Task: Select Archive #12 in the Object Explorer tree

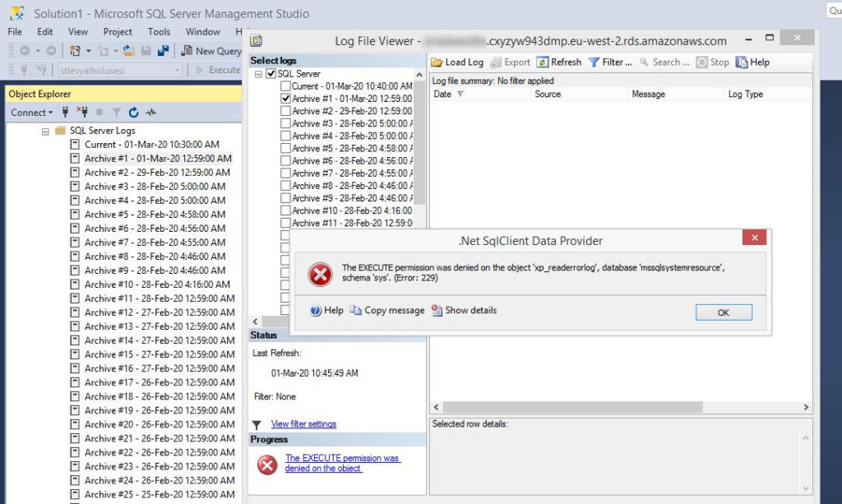Action: 160,312
